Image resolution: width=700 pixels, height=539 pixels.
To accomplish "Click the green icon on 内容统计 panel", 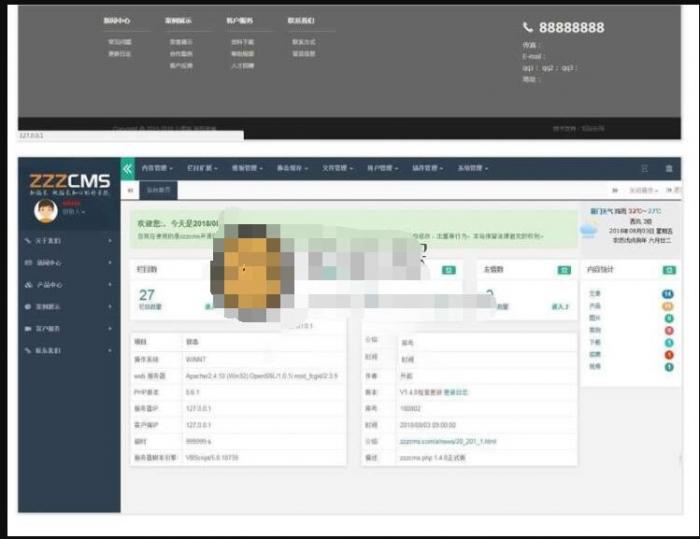I will click(668, 270).
